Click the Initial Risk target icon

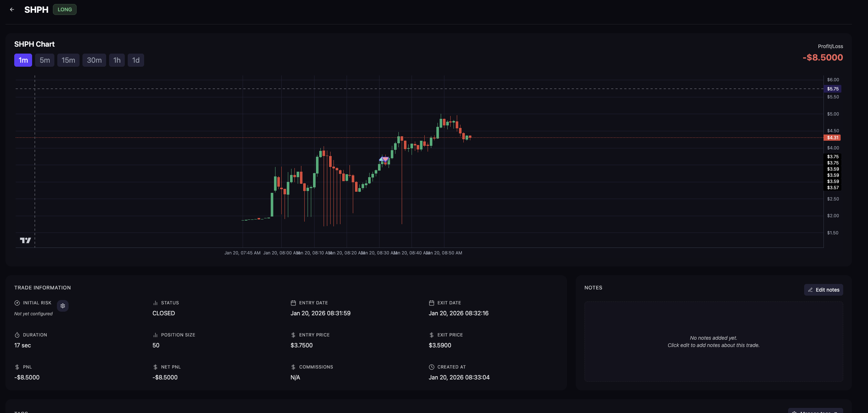[x=17, y=303]
